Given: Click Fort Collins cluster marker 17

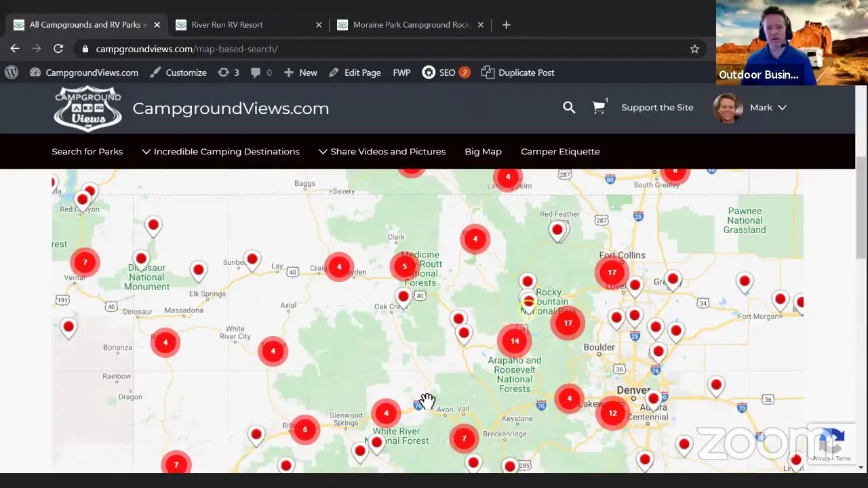Looking at the screenshot, I should [612, 272].
